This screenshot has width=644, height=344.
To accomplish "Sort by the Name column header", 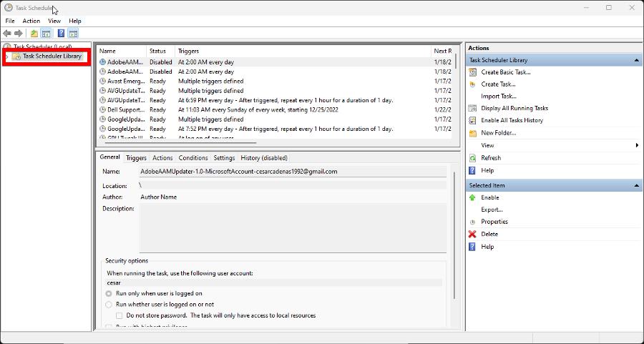I will pyautogui.click(x=122, y=51).
